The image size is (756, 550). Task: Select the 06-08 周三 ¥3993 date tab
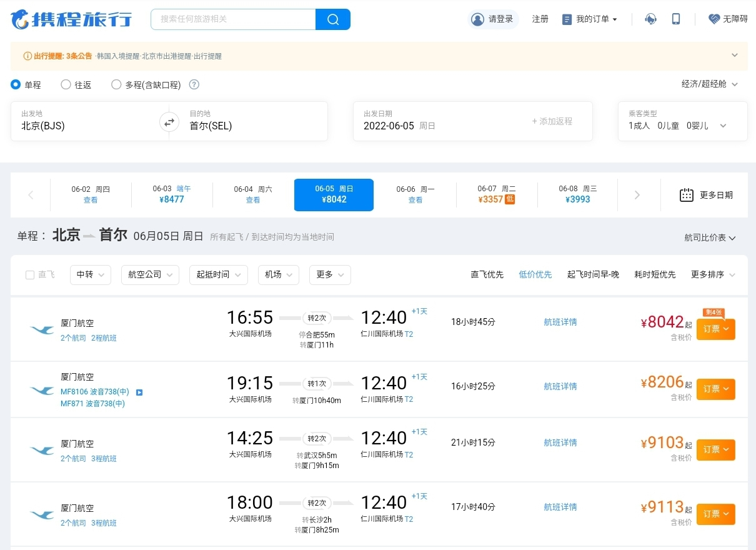pos(578,195)
